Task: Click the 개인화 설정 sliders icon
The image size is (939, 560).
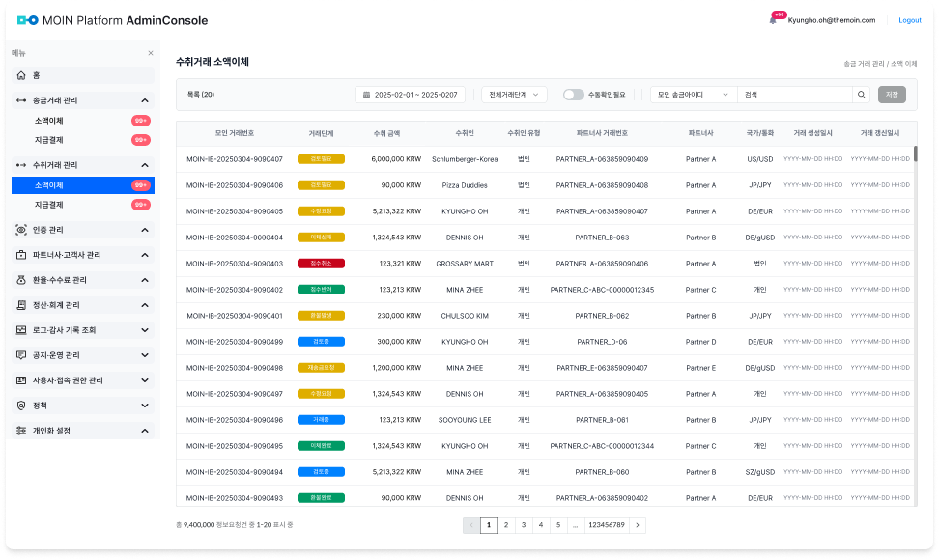Action: click(x=22, y=431)
